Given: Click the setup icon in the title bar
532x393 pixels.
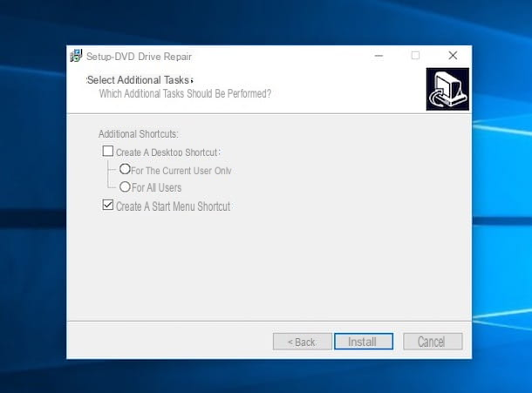Looking at the screenshot, I should [77, 56].
